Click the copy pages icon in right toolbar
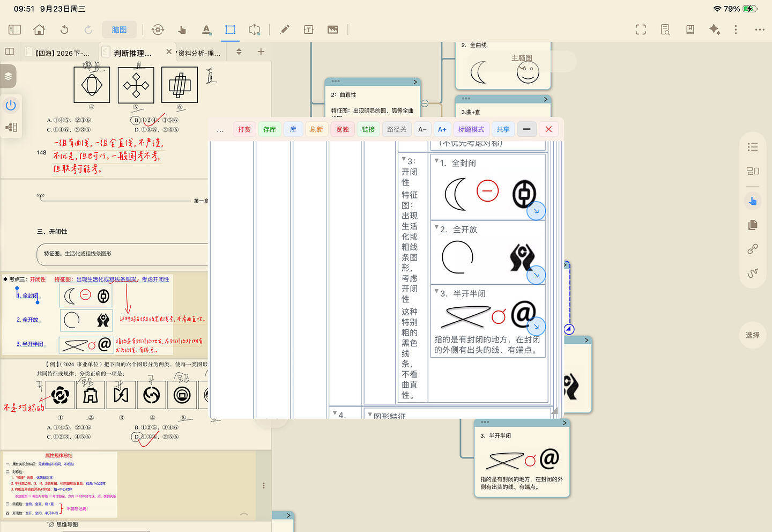 pyautogui.click(x=753, y=225)
